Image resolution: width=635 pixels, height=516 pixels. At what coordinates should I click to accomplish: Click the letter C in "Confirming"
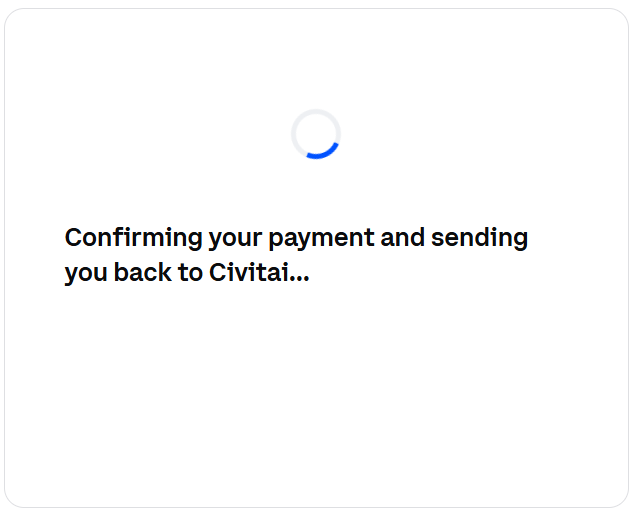tap(76, 237)
